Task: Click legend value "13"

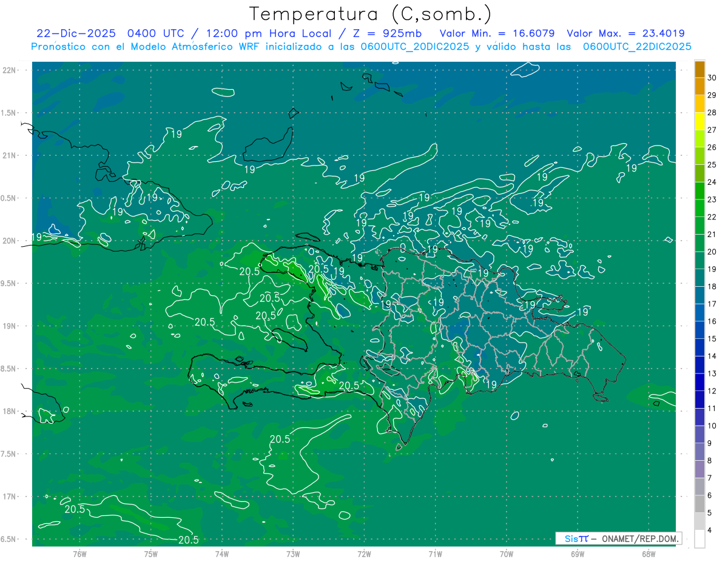Action: coord(712,373)
